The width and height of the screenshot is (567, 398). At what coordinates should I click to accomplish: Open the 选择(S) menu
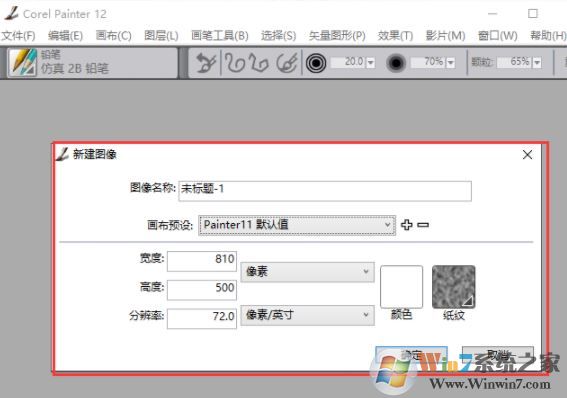coord(278,36)
